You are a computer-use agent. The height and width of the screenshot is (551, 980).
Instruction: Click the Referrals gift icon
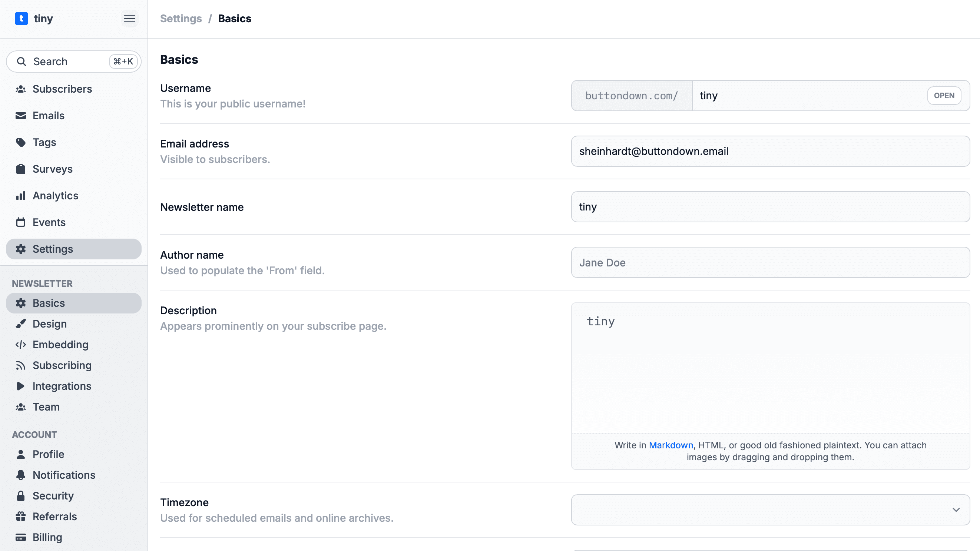pos(20,517)
